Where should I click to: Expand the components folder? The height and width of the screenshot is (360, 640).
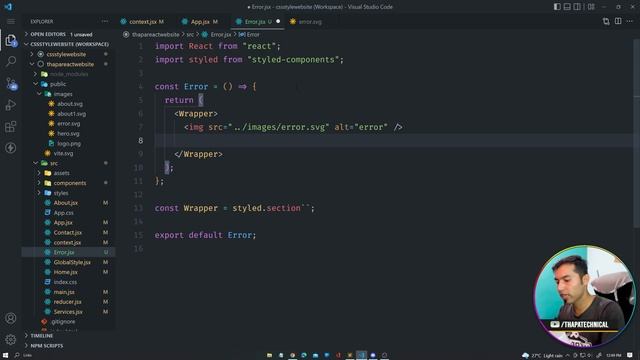click(x=70, y=183)
